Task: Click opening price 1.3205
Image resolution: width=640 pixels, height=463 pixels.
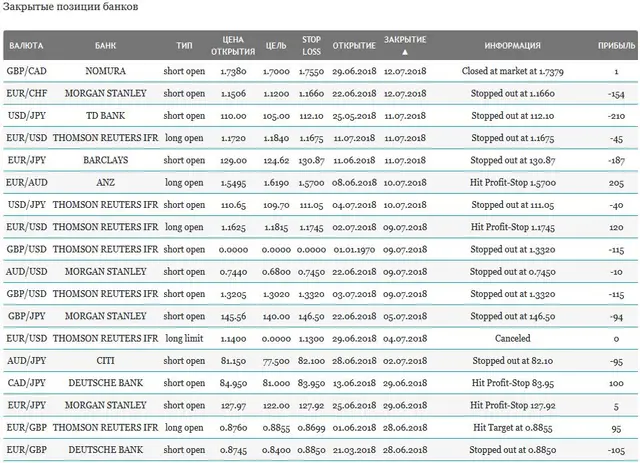Action: pyautogui.click(x=233, y=294)
